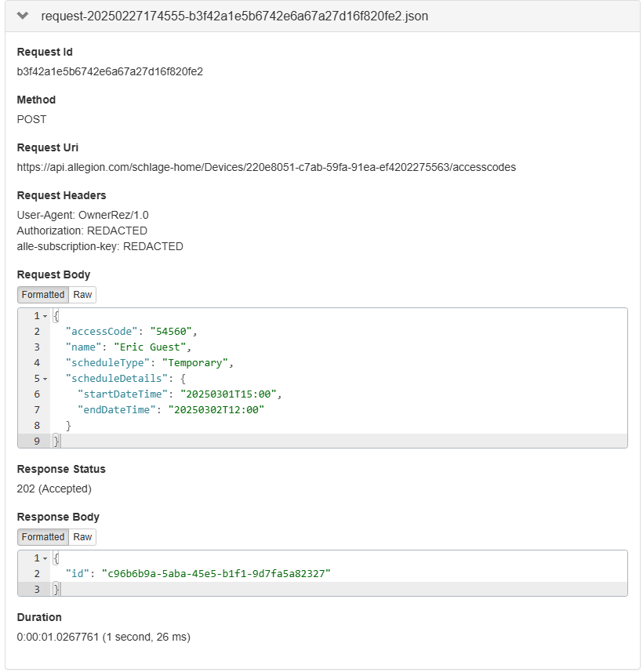Viewport: 643px width, 672px height.
Task: Switch Response Body to Raw view
Action: [x=82, y=537]
